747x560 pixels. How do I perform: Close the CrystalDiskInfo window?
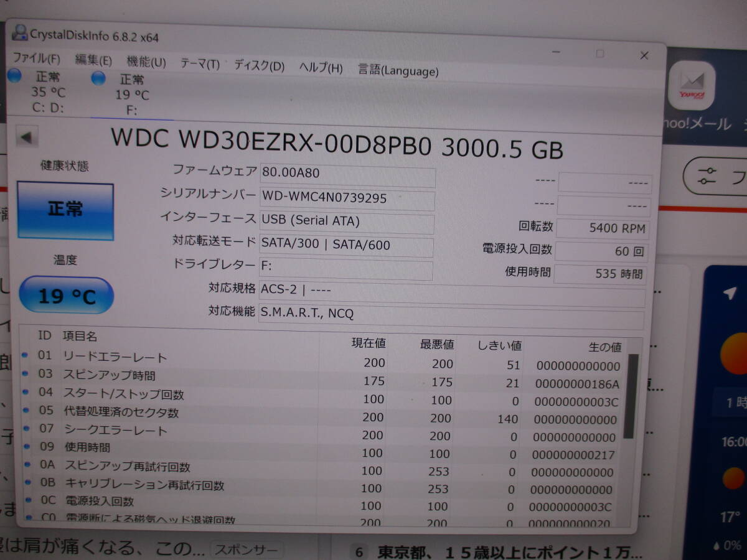click(x=644, y=55)
